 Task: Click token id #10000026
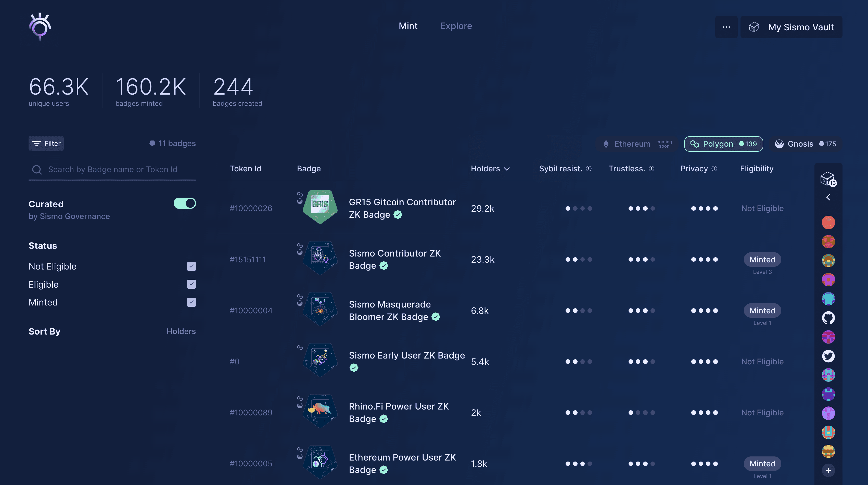click(x=251, y=208)
